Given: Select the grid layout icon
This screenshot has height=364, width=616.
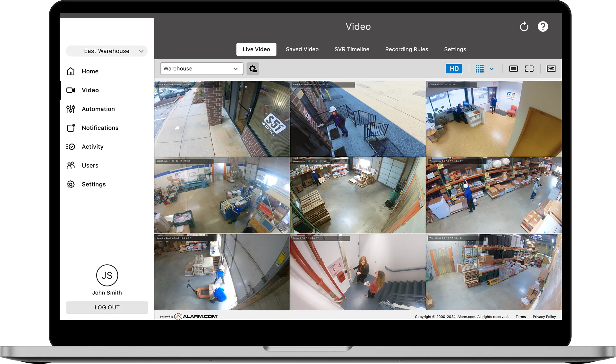Looking at the screenshot, I should click(480, 69).
